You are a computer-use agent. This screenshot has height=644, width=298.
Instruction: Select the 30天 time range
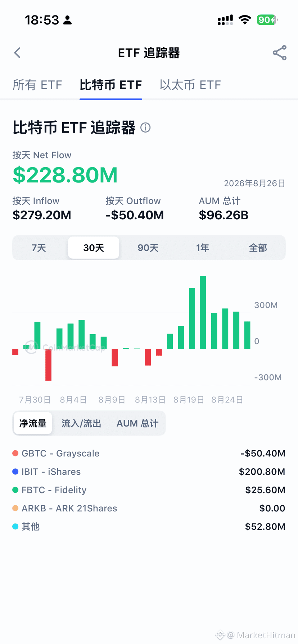(x=94, y=248)
